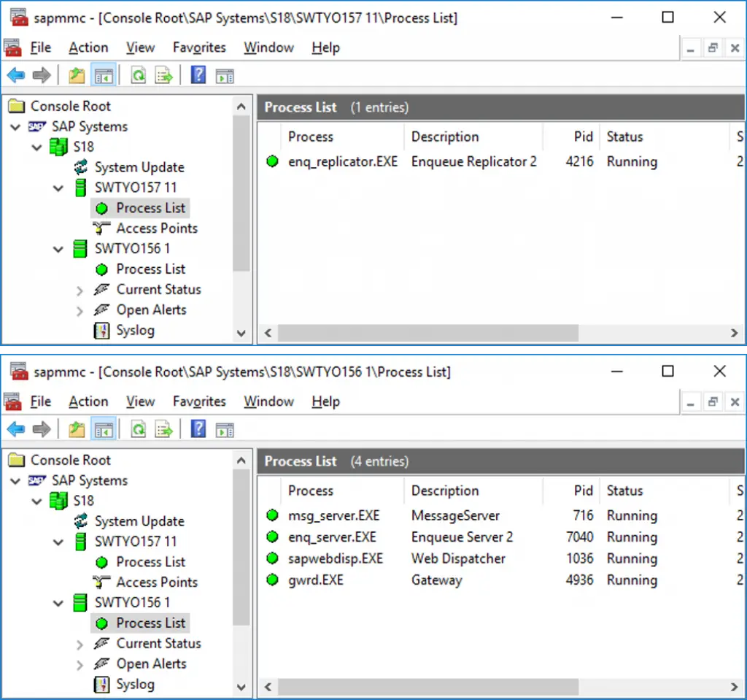
Task: Click sapmmc app icon in bottom title bar
Action: (19, 372)
